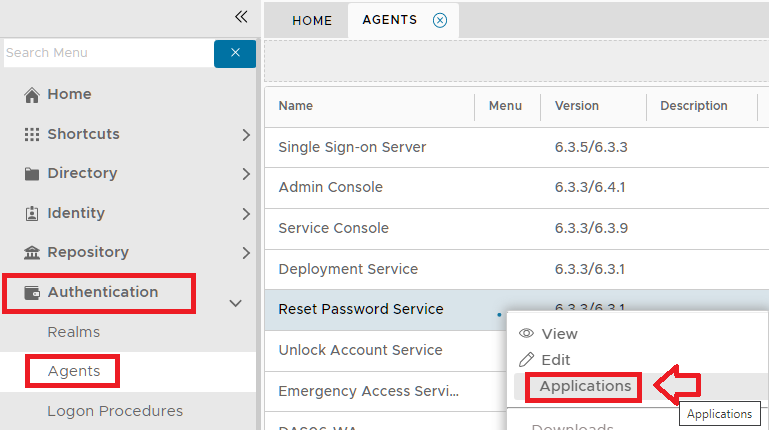
Task: Select View in the context menu
Action: (559, 334)
